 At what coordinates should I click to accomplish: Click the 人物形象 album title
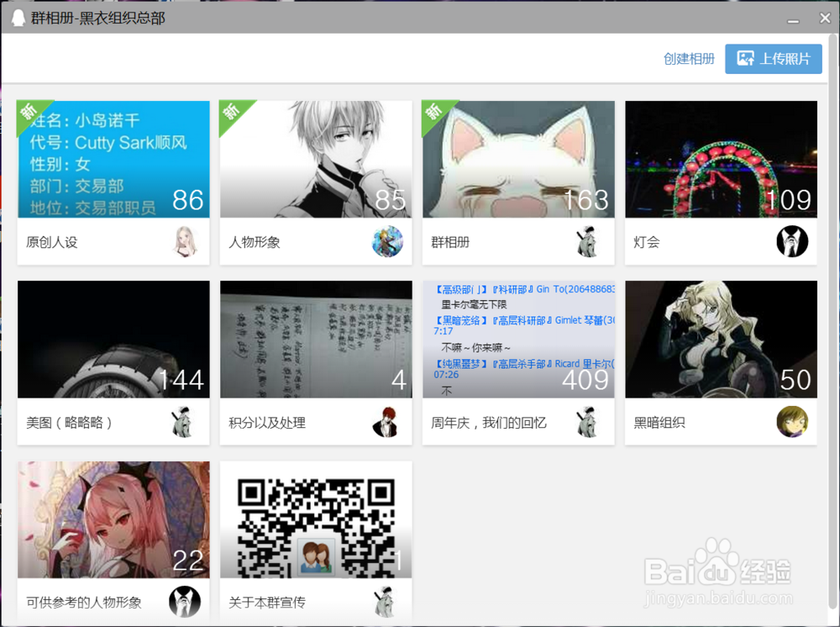[x=255, y=242]
